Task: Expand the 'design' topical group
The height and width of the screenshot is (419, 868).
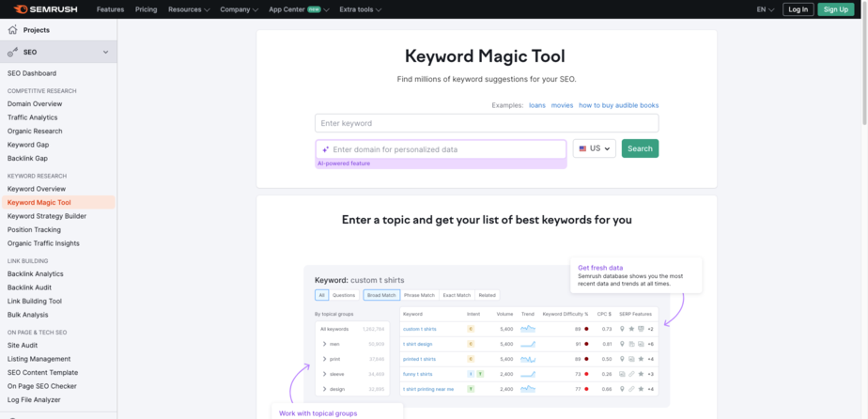Action: click(x=324, y=389)
